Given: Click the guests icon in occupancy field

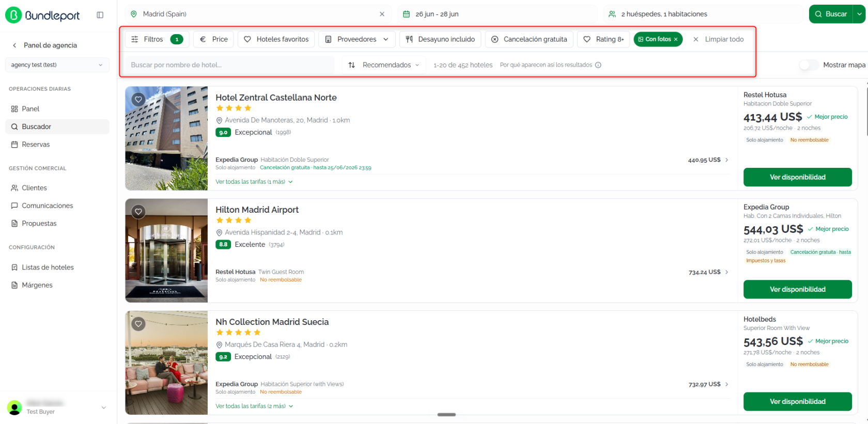Looking at the screenshot, I should pos(612,14).
